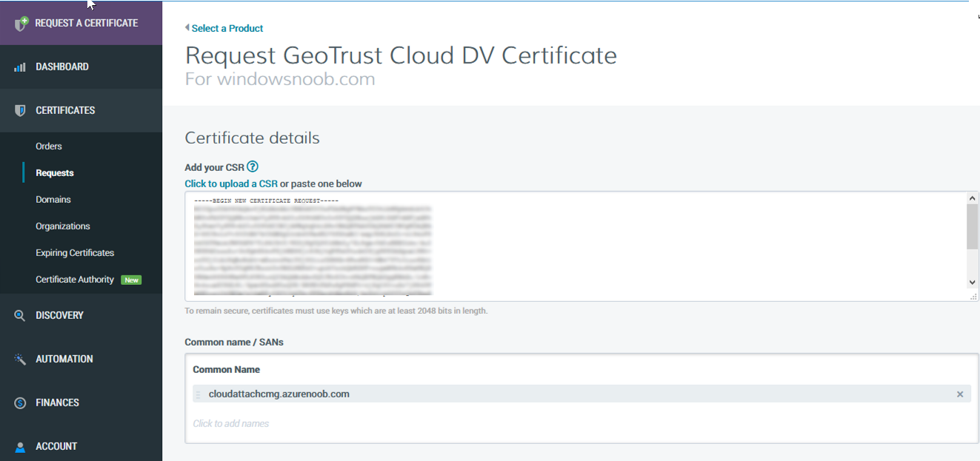Open the Finances menu section
The image size is (980, 461).
[81, 403]
